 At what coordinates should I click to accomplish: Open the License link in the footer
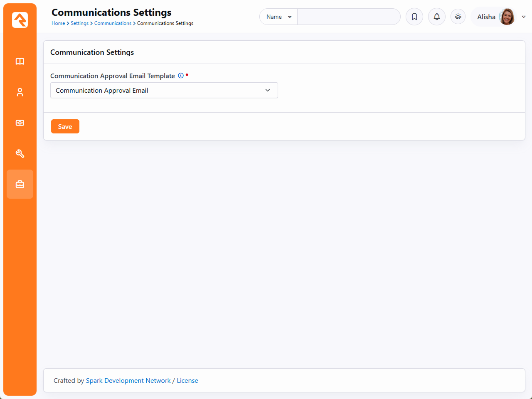pyautogui.click(x=187, y=381)
